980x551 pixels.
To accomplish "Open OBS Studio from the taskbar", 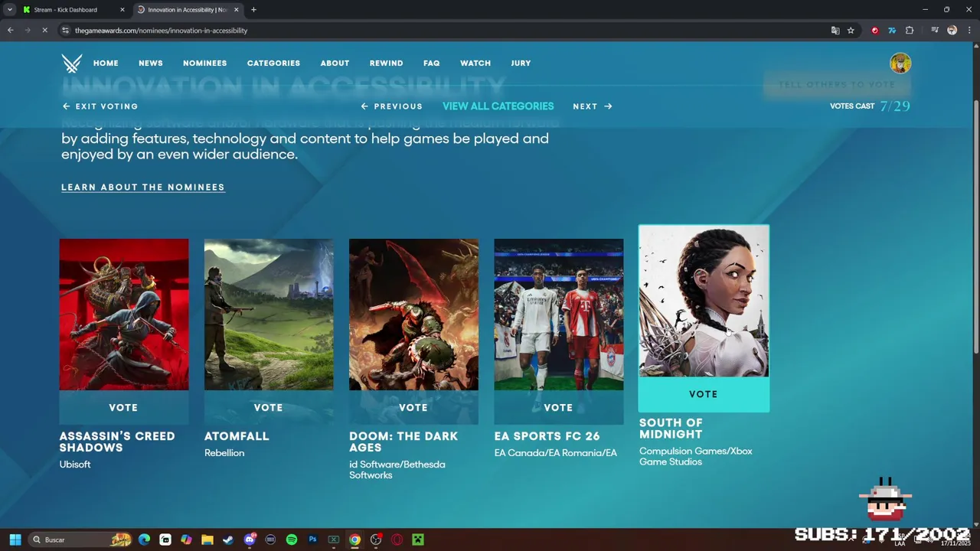I will (x=376, y=540).
